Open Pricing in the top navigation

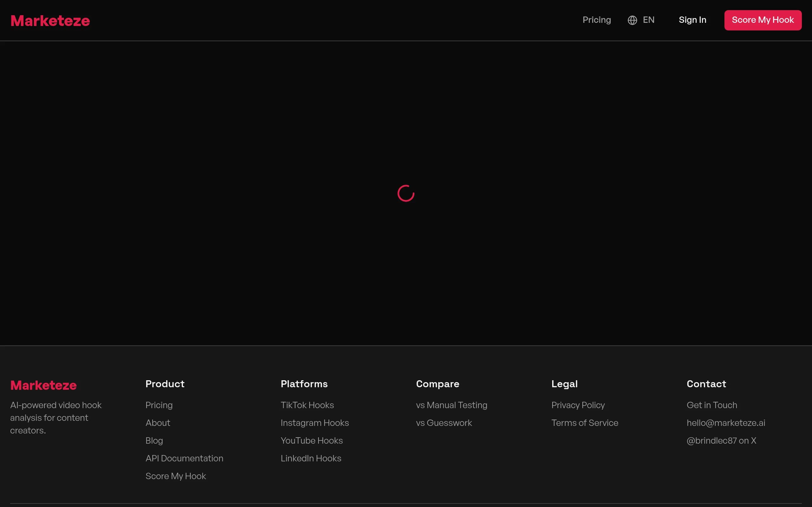(597, 20)
